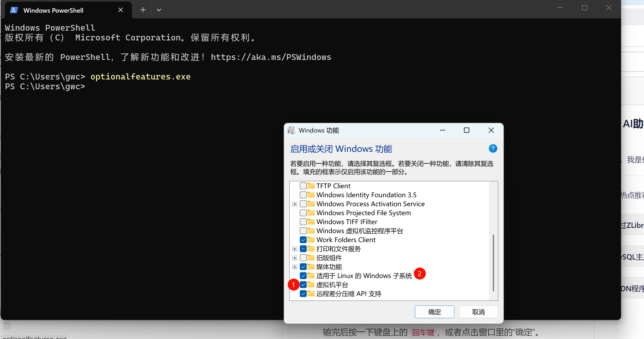
Task: Enable Windows 虚拟机监控程序平台 checkbox
Action: pos(303,231)
